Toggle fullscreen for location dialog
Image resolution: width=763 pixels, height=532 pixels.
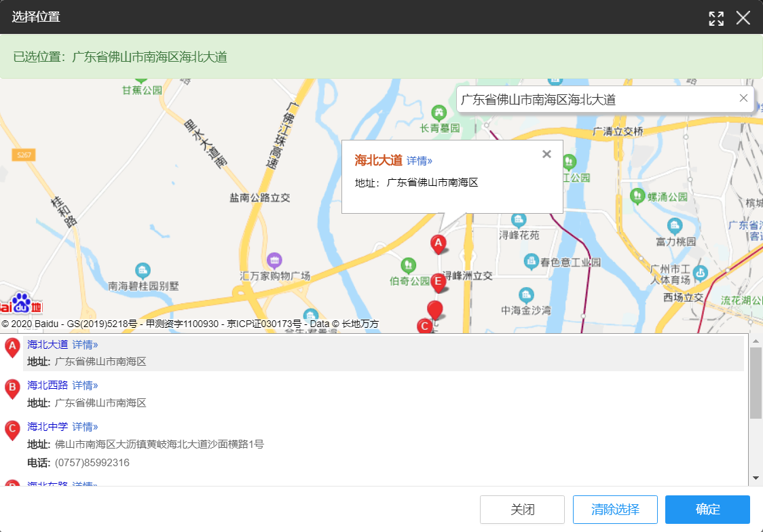716,18
